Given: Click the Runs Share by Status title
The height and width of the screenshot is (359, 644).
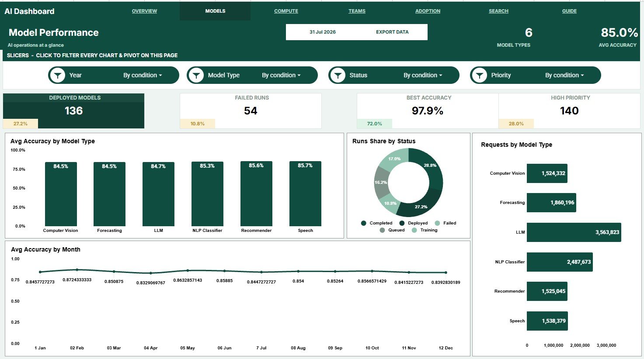Looking at the screenshot, I should click(384, 141).
